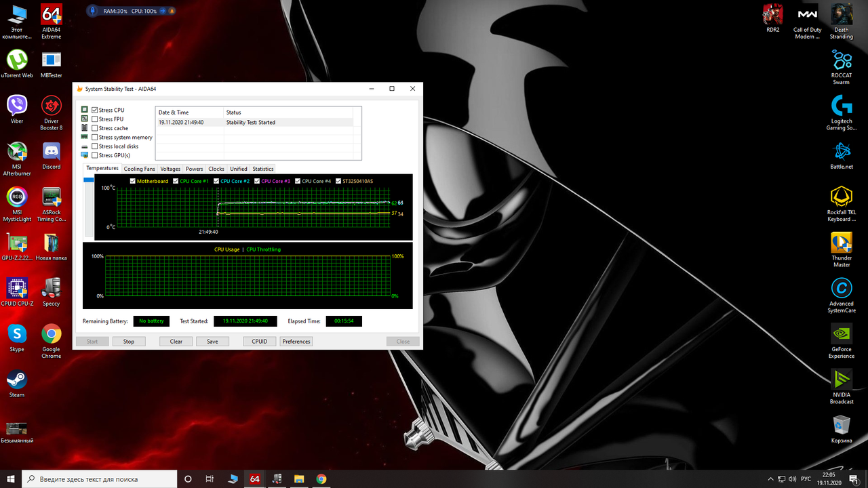Launch Death Stranding from the desktop
The height and width of the screenshot is (488, 868).
coord(842,21)
